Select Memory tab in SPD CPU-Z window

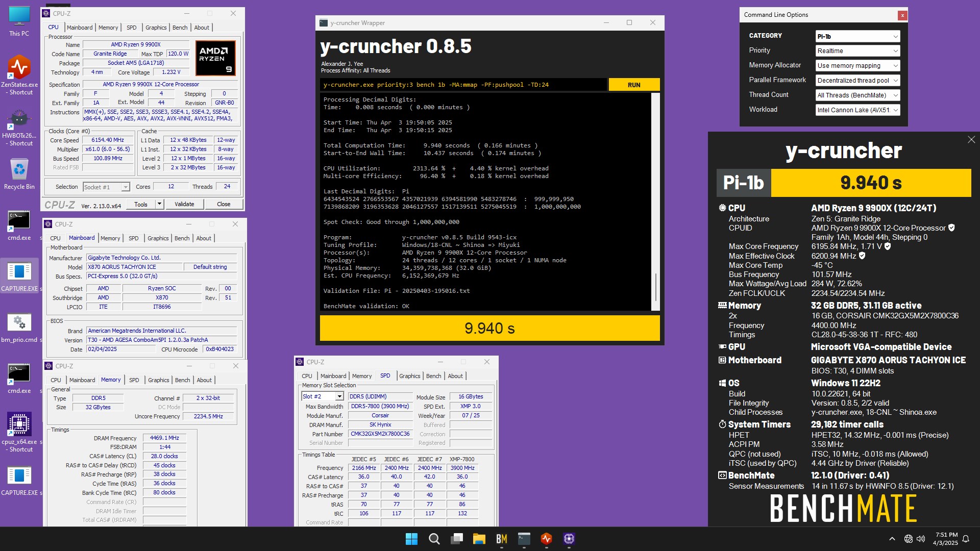coord(362,376)
